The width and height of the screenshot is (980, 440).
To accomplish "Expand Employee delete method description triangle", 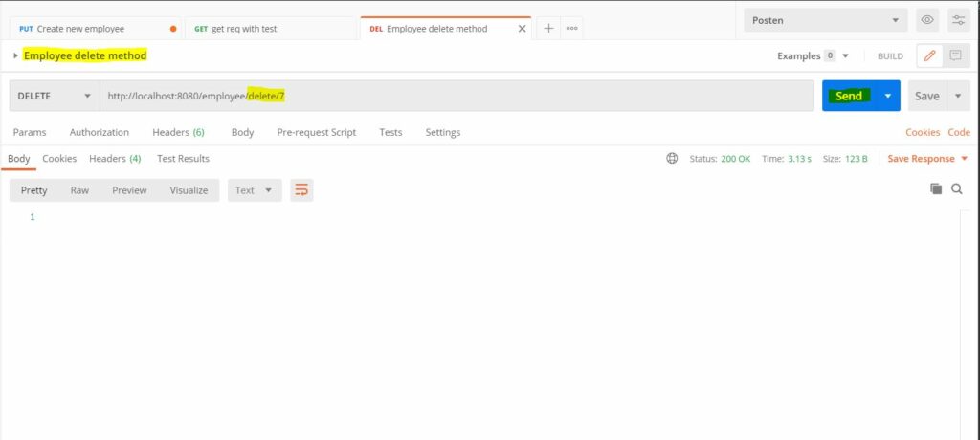I will point(15,55).
